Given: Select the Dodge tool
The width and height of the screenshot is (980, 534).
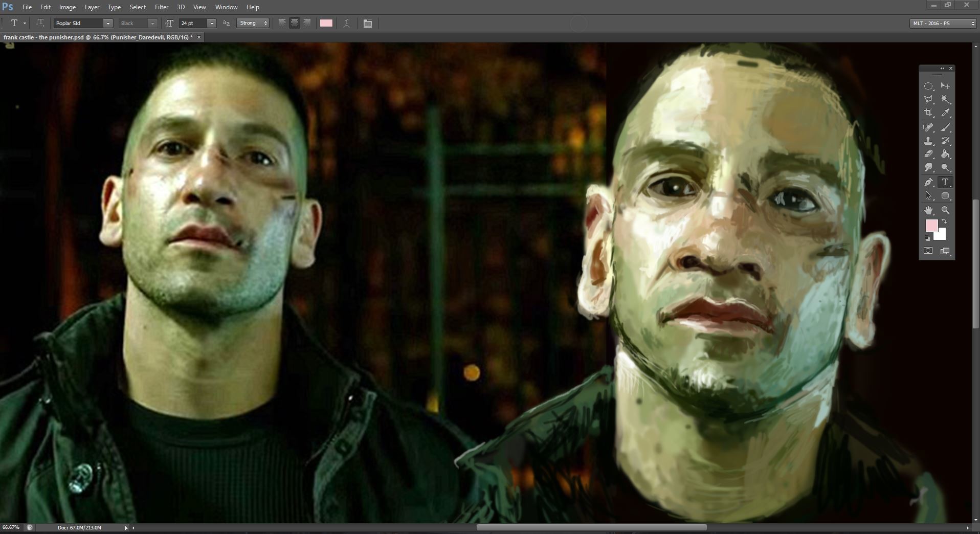Looking at the screenshot, I should 945,168.
